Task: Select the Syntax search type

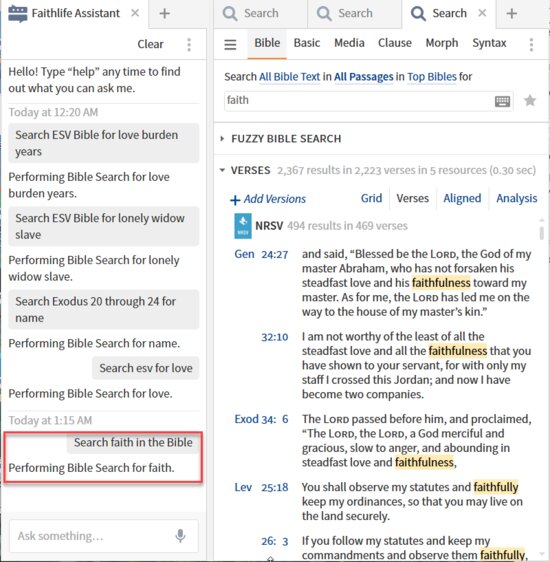Action: click(489, 43)
